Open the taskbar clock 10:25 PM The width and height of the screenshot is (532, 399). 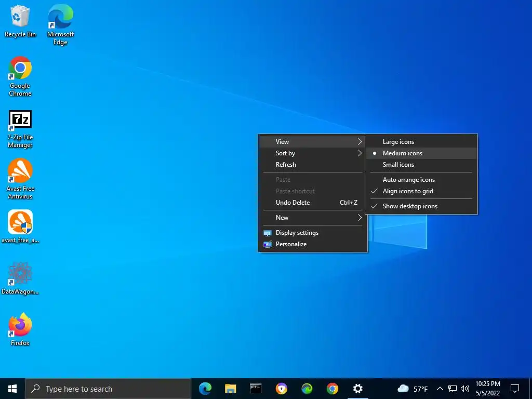click(487, 389)
